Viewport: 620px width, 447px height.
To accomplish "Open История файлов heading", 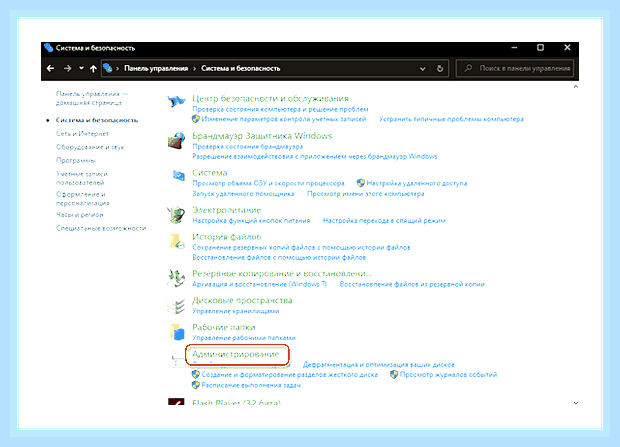I will tap(227, 237).
